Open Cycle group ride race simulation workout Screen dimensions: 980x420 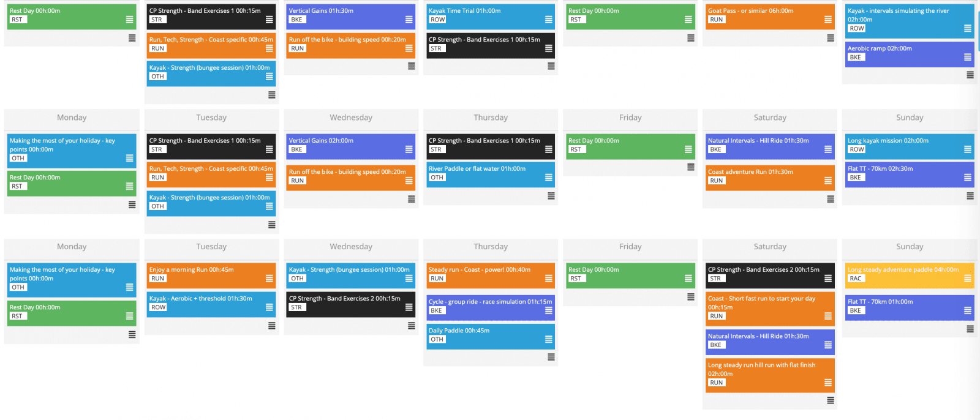pyautogui.click(x=491, y=307)
